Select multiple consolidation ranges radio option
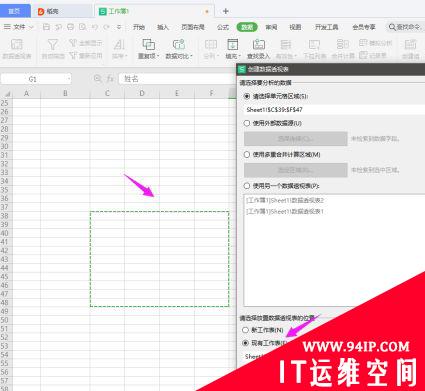This screenshot has height=391, width=425. point(247,154)
